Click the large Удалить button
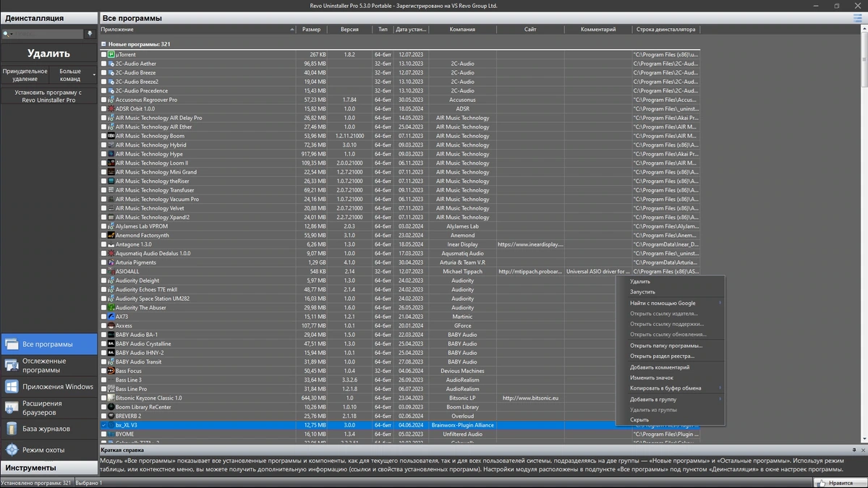868x488 pixels. click(x=48, y=53)
